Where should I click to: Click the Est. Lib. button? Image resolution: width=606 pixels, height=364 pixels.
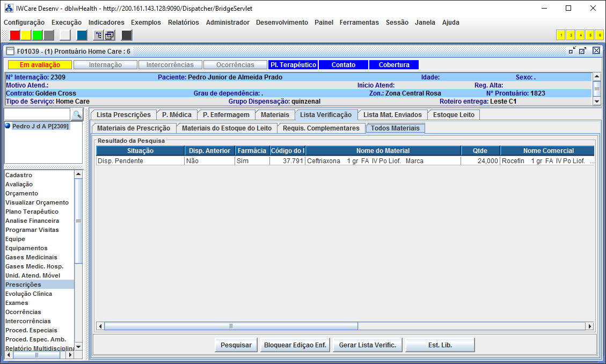click(x=440, y=345)
